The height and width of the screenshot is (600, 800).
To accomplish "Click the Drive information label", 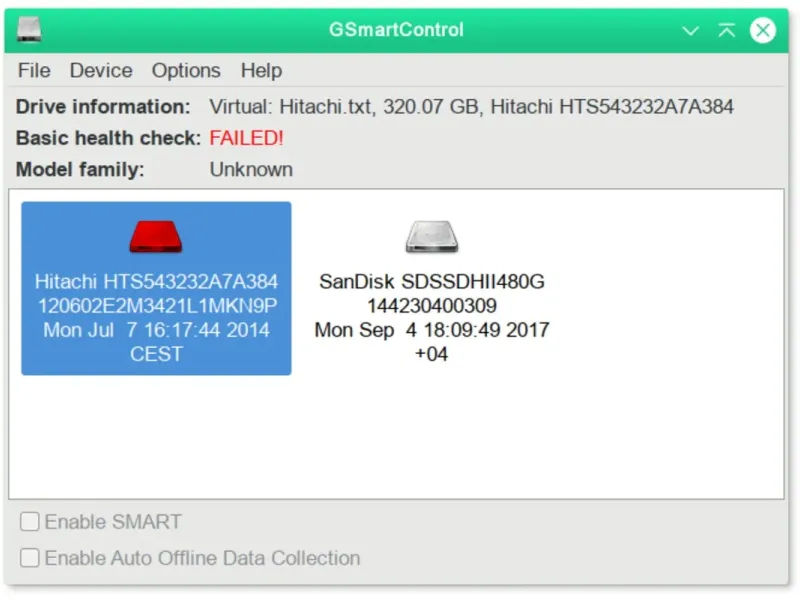I will click(103, 107).
